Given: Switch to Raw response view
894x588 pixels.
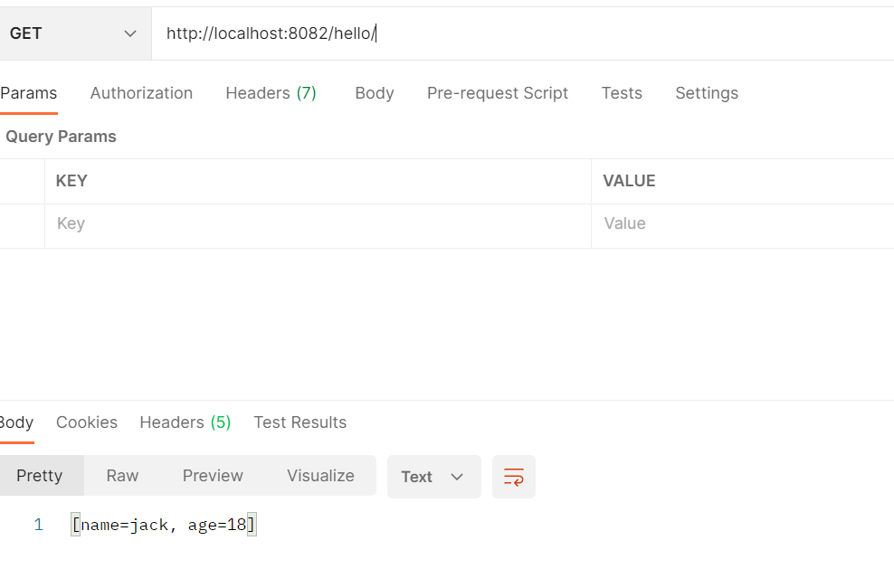Looking at the screenshot, I should [x=122, y=476].
